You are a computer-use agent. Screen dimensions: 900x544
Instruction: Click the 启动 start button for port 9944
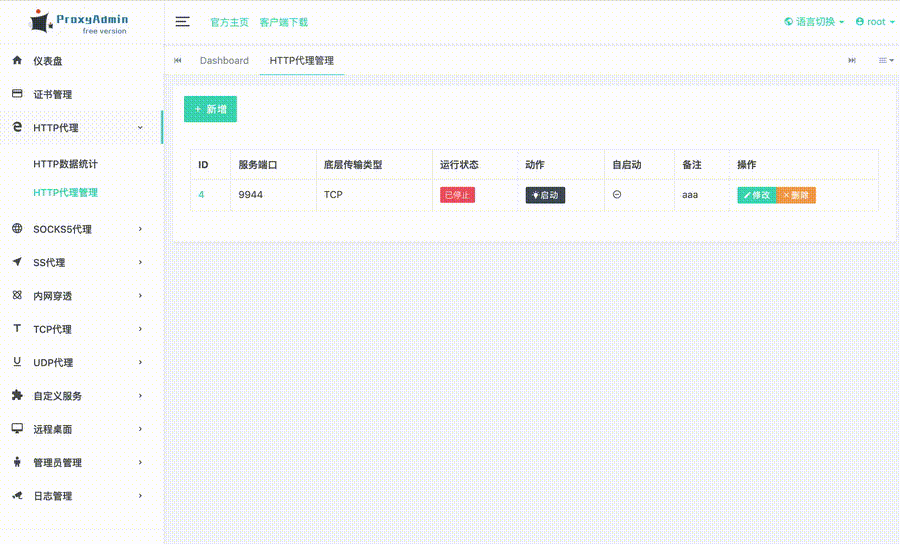(545, 195)
